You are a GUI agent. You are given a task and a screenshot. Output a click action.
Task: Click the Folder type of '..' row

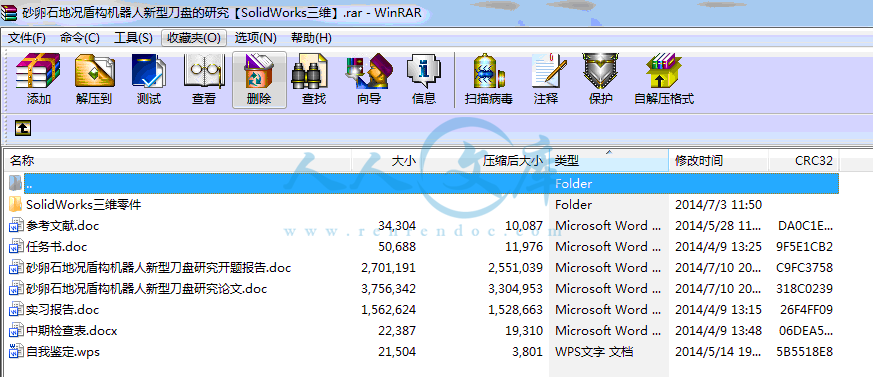click(573, 183)
